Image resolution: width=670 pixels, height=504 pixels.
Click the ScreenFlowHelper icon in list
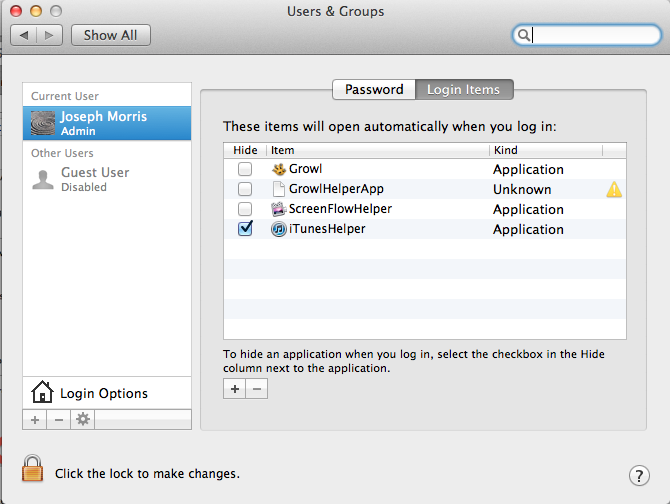point(280,209)
